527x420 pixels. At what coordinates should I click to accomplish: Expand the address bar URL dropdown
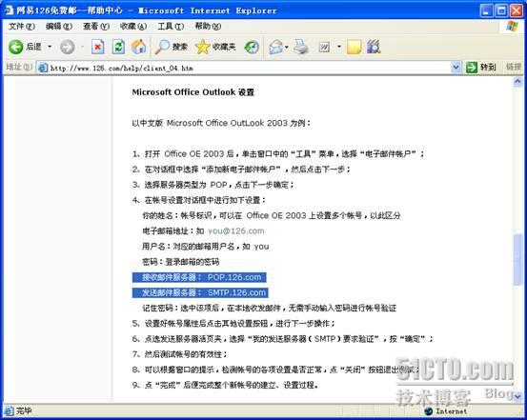click(456, 68)
